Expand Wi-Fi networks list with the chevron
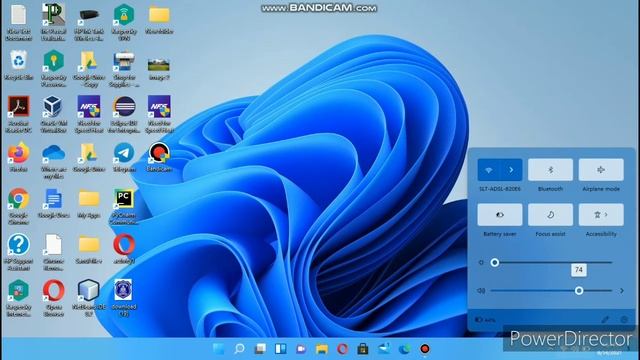 [x=511, y=170]
